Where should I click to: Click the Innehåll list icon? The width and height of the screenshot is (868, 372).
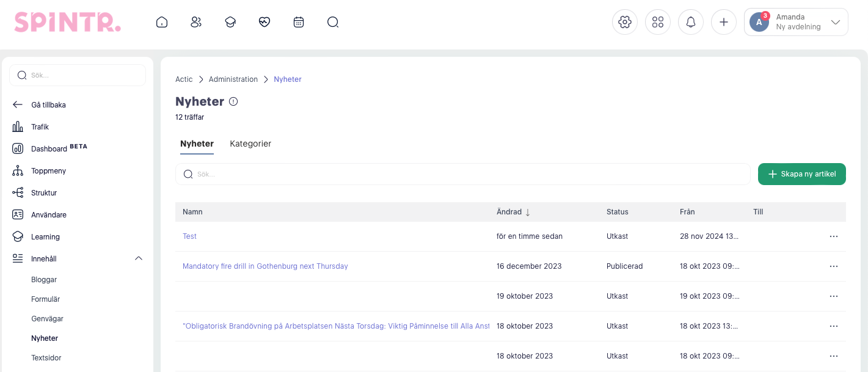[x=18, y=258]
